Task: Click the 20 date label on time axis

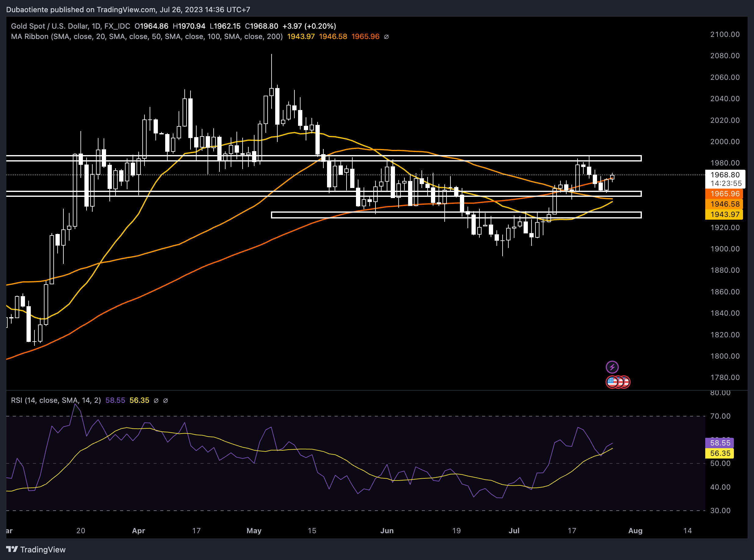Action: pyautogui.click(x=81, y=530)
